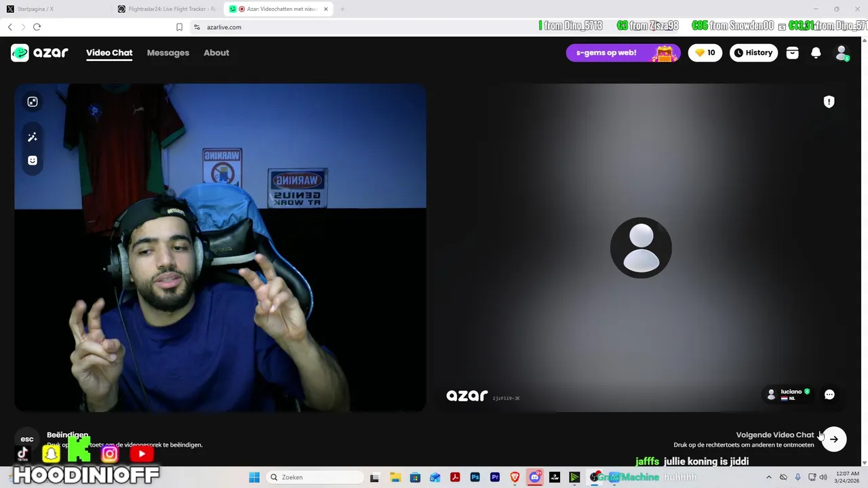The image size is (868, 488).
Task: Open Photoshop from taskbar
Action: [475, 477]
